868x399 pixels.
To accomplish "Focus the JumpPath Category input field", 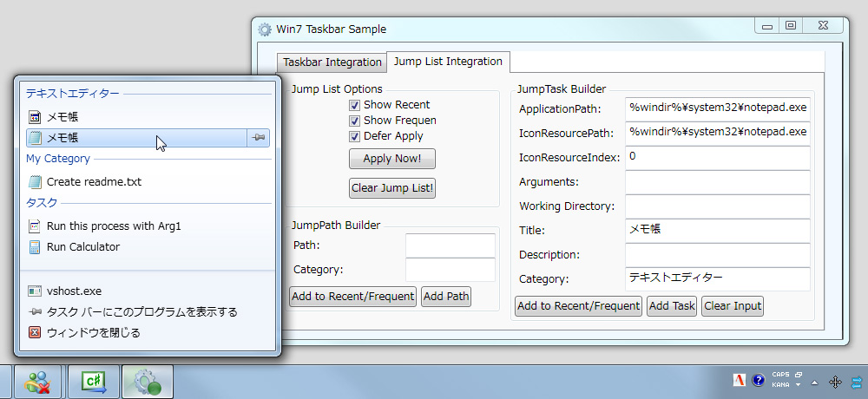I will [x=450, y=270].
